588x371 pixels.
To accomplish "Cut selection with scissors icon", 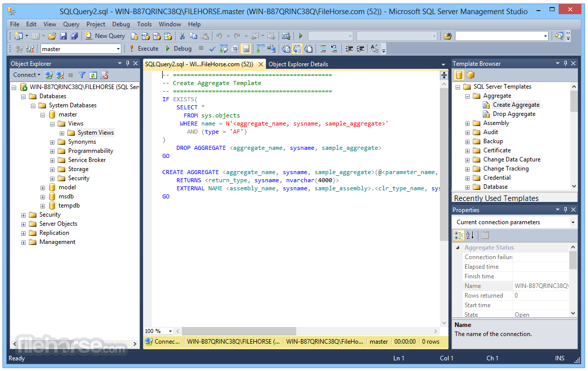I will (x=182, y=36).
